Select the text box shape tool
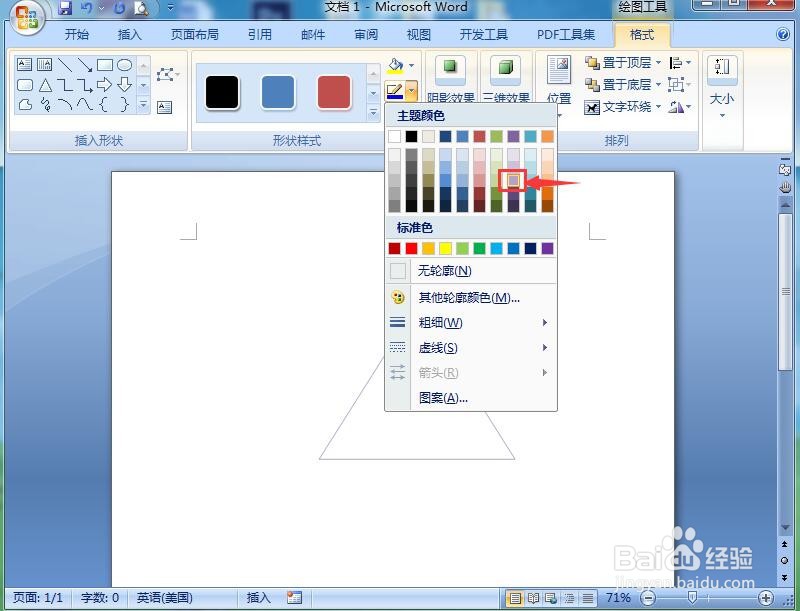The image size is (800, 611). pyautogui.click(x=24, y=64)
